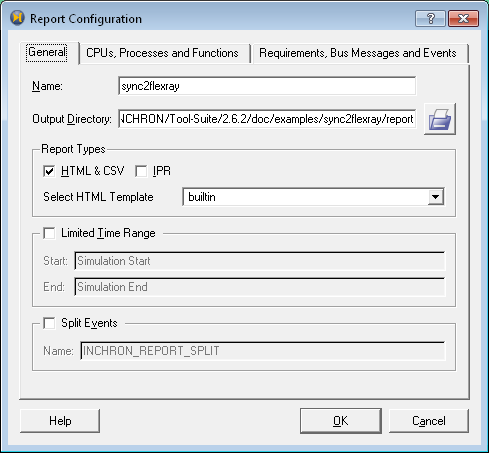
Task: Open the HTML Template dropdown arrow
Action: 435,197
